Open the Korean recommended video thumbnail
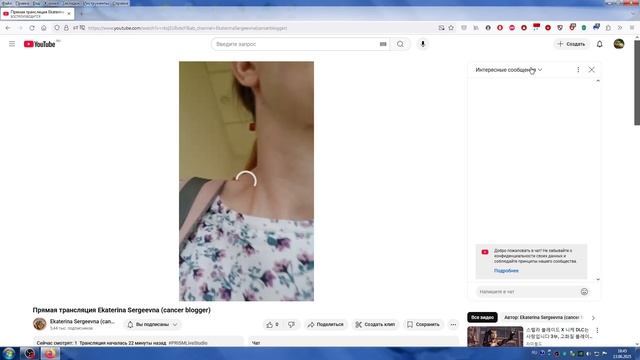640x360 pixels. 495,336
